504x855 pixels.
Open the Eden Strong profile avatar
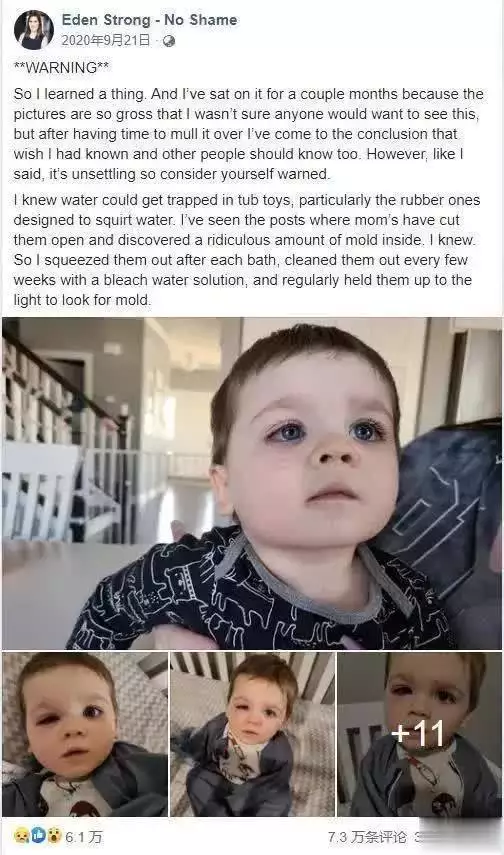[34, 31]
